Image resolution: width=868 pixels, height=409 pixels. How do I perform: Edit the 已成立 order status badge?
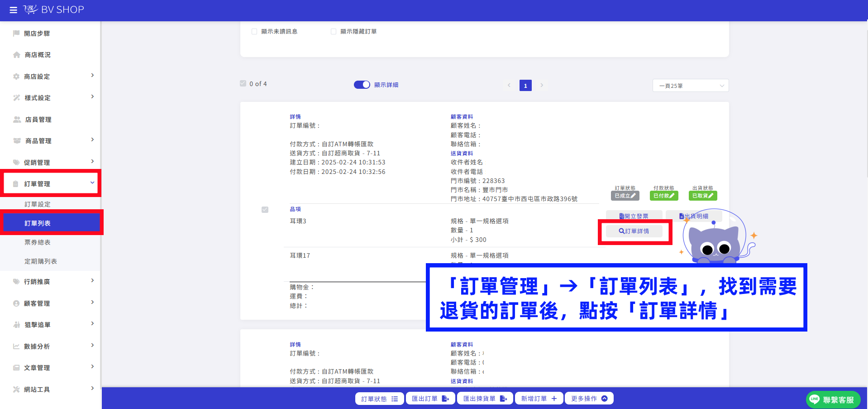pyautogui.click(x=625, y=196)
